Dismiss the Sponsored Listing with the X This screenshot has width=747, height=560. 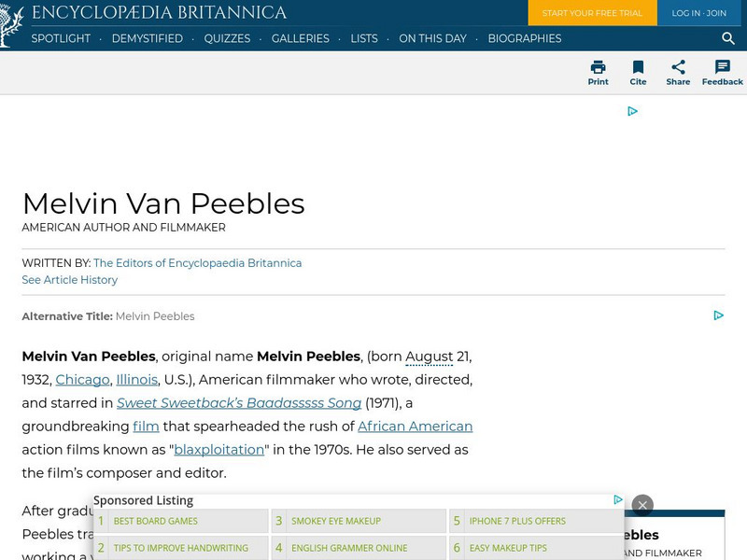click(x=642, y=505)
